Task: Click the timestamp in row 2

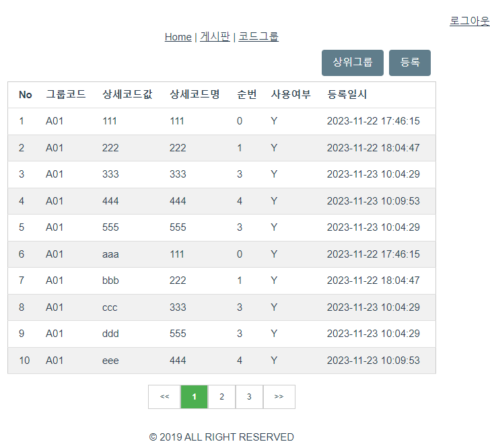Action: (373, 148)
